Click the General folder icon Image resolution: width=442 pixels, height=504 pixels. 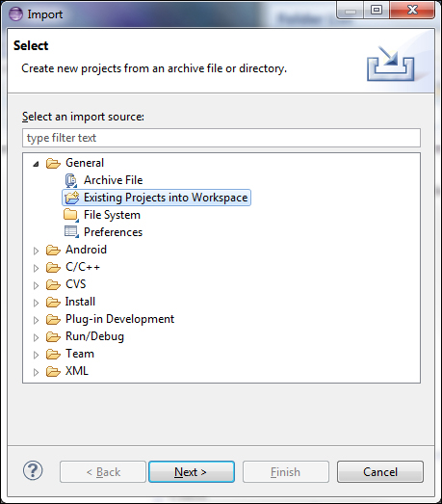(x=53, y=163)
